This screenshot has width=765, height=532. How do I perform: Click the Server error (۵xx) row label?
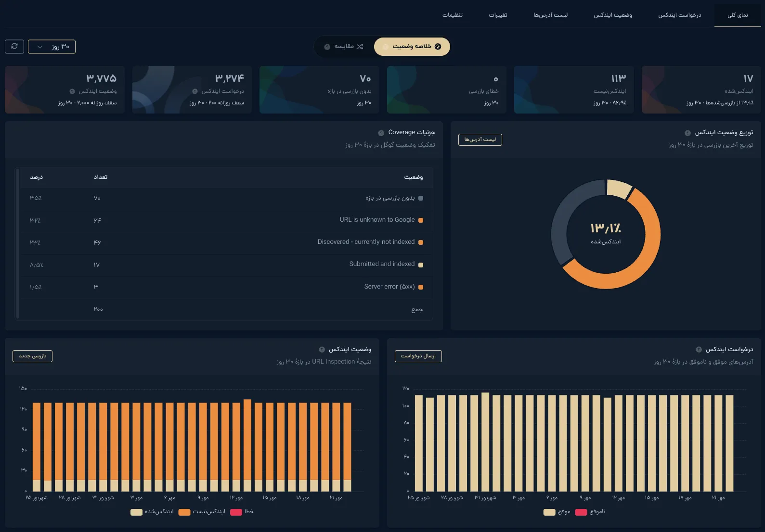tap(389, 287)
